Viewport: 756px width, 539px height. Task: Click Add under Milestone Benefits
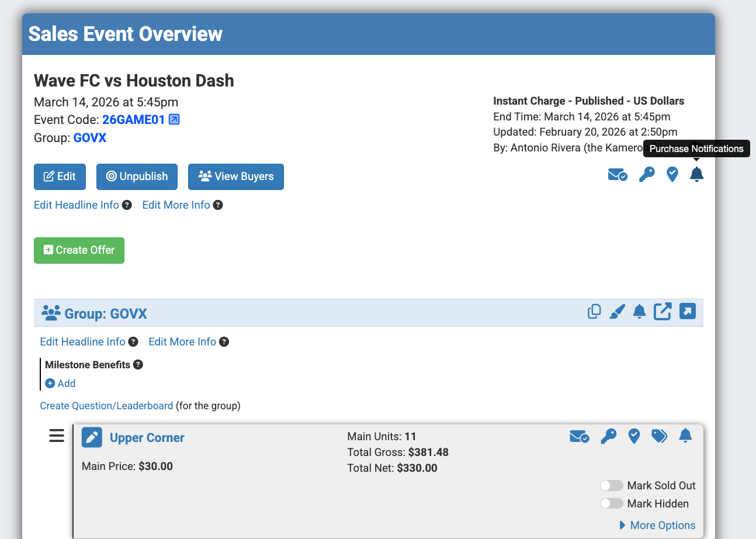[x=61, y=383]
